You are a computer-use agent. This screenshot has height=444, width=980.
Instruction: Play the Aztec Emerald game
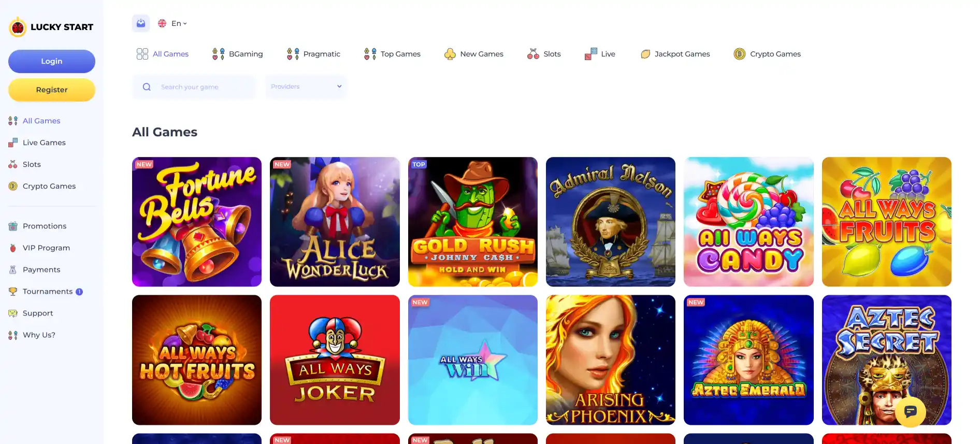point(748,360)
